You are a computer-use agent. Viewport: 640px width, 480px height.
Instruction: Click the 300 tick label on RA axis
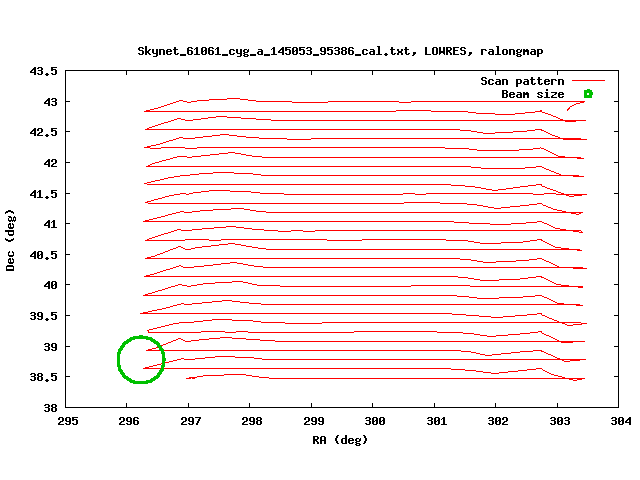pos(374,422)
